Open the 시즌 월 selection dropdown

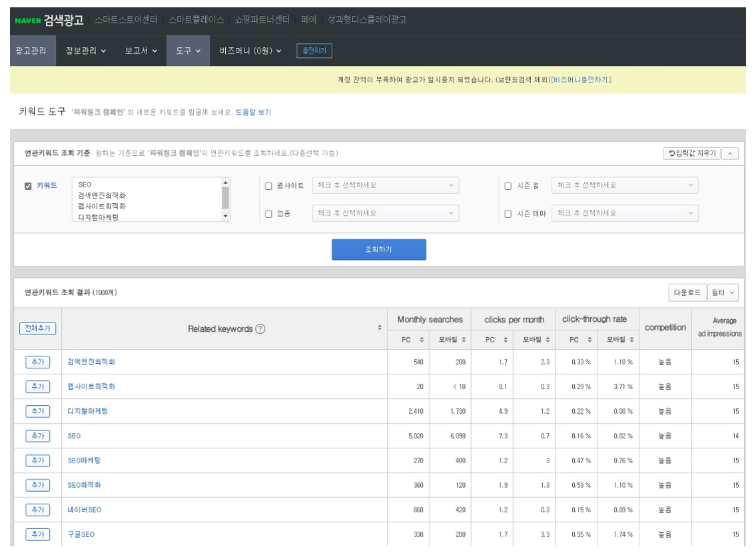click(625, 185)
